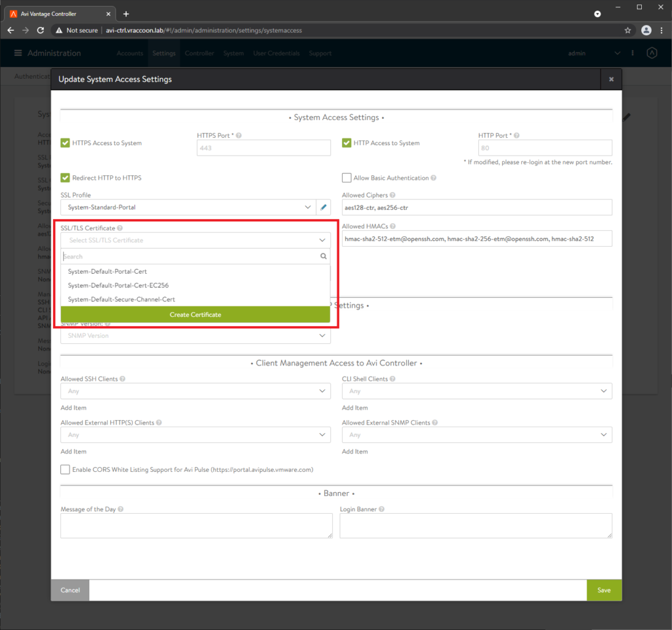Click the pencil edit icon on background panel
This screenshot has width=672, height=630.
click(x=626, y=116)
